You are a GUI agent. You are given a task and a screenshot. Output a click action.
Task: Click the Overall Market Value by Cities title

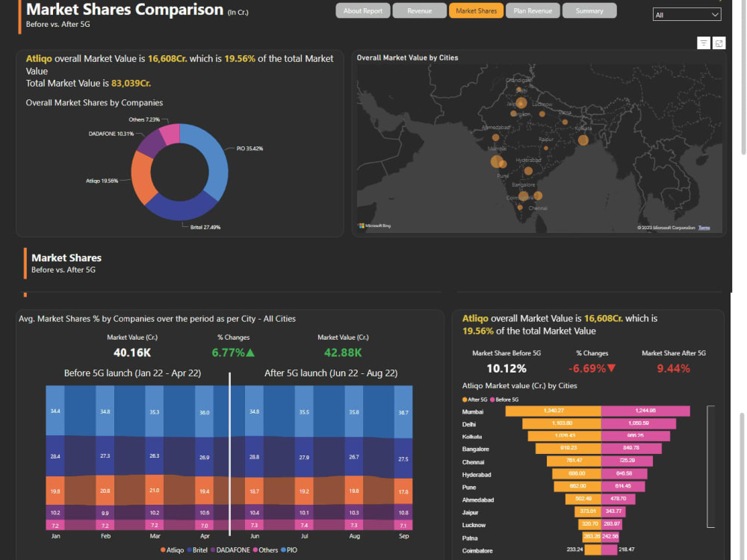[x=407, y=57]
